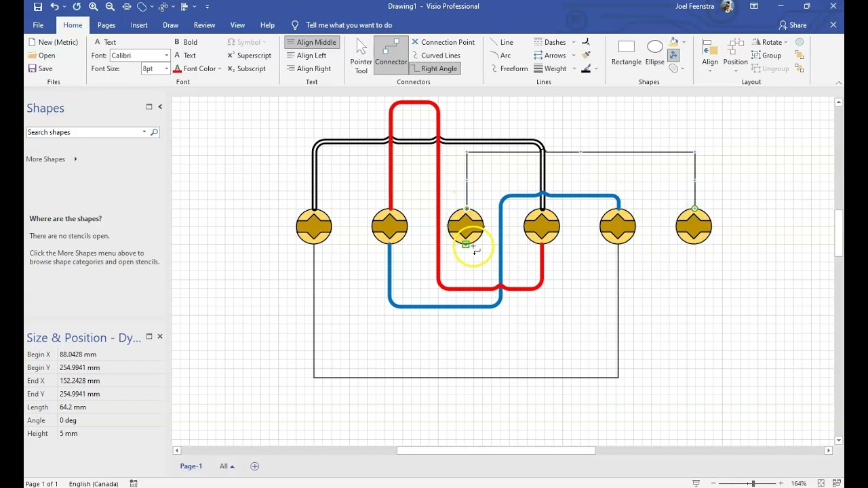This screenshot has width=868, height=488.
Task: Fit page to window icon
Action: 821,483
